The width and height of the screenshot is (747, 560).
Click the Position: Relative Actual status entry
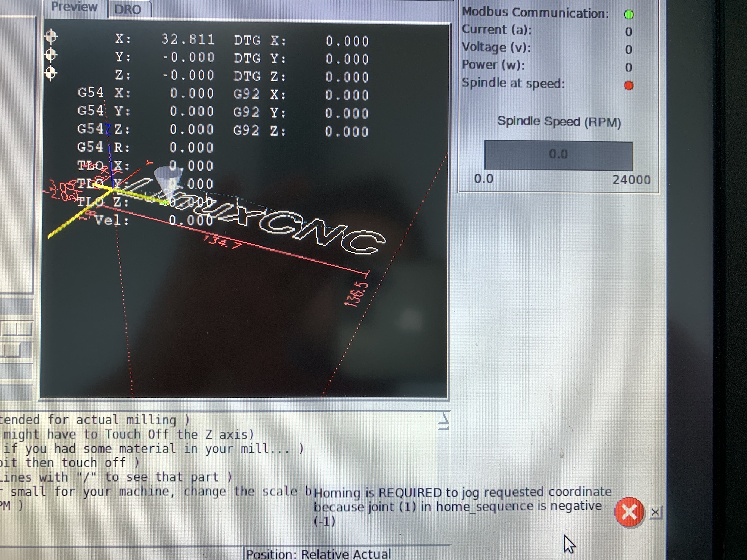[x=319, y=554]
